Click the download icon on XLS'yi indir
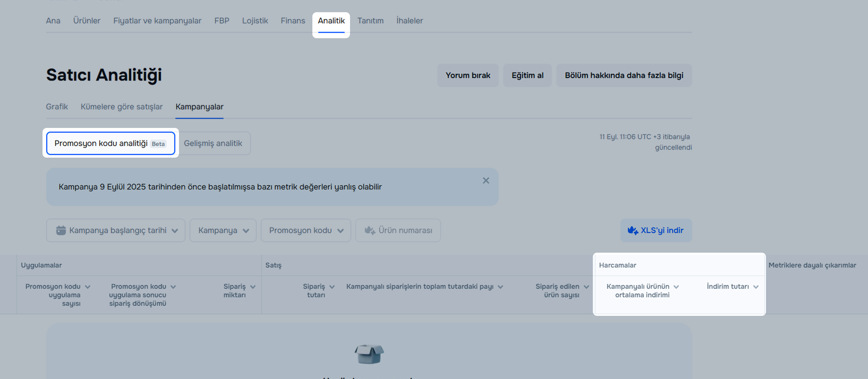 click(x=632, y=231)
